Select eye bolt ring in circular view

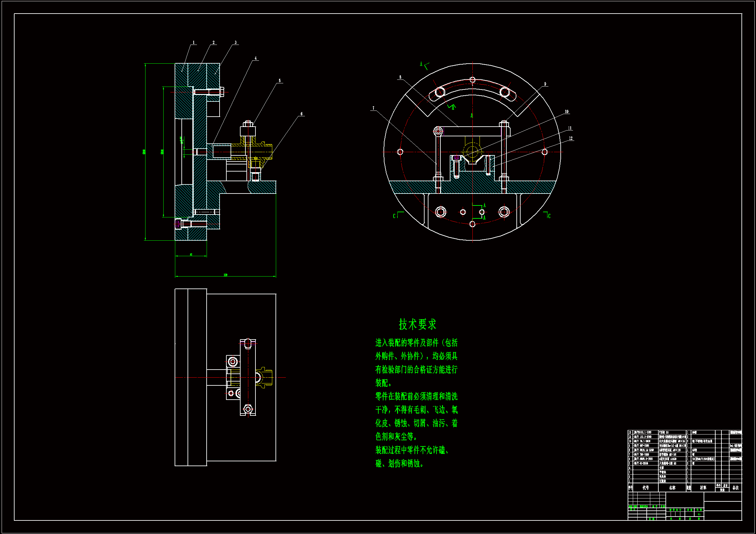438,131
